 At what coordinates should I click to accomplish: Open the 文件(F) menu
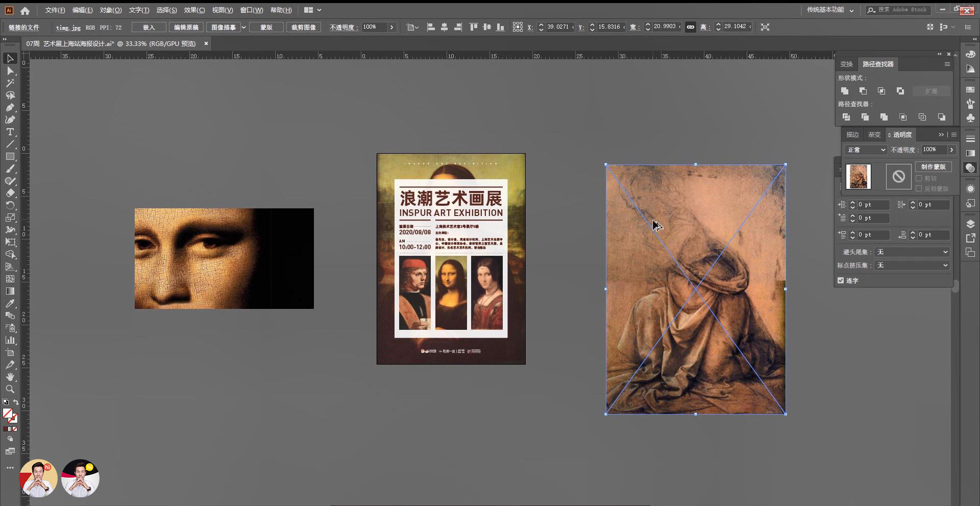[55, 10]
